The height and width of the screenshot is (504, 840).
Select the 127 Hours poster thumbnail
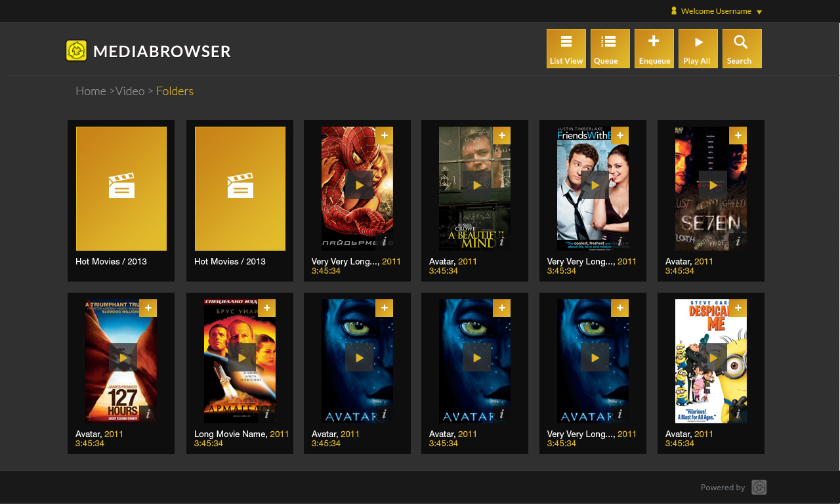[x=121, y=361]
